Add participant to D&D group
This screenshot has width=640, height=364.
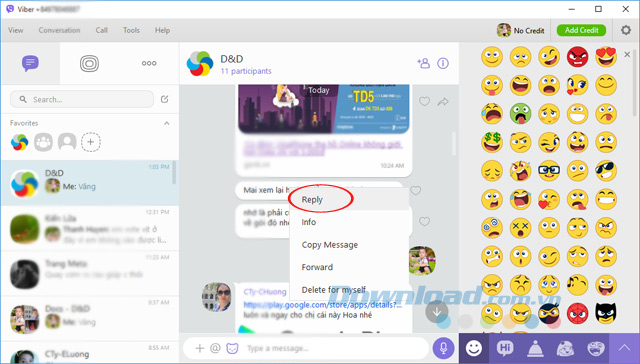pyautogui.click(x=423, y=63)
